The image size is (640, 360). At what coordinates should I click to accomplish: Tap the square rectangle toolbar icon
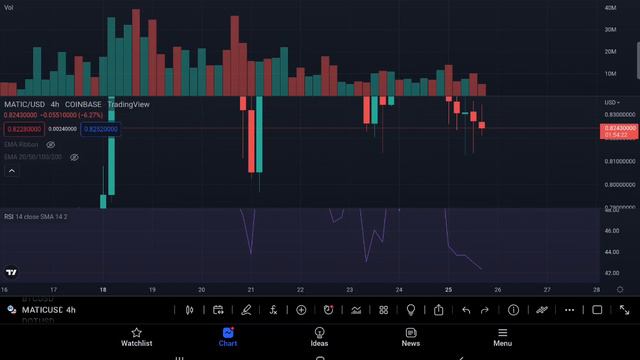597,310
